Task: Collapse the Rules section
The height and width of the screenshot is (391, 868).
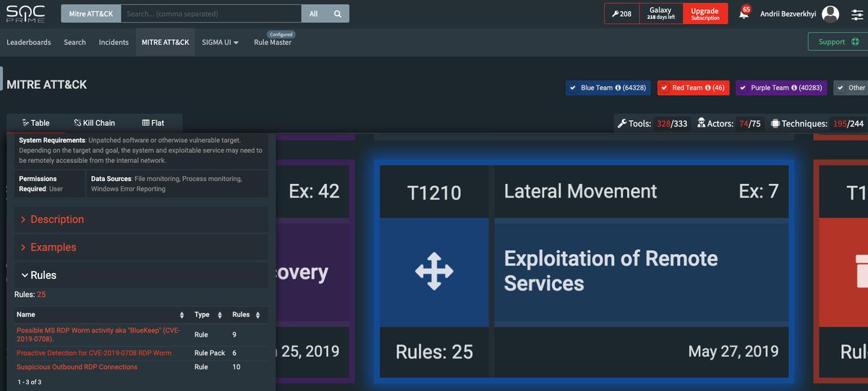Action: tap(141, 275)
